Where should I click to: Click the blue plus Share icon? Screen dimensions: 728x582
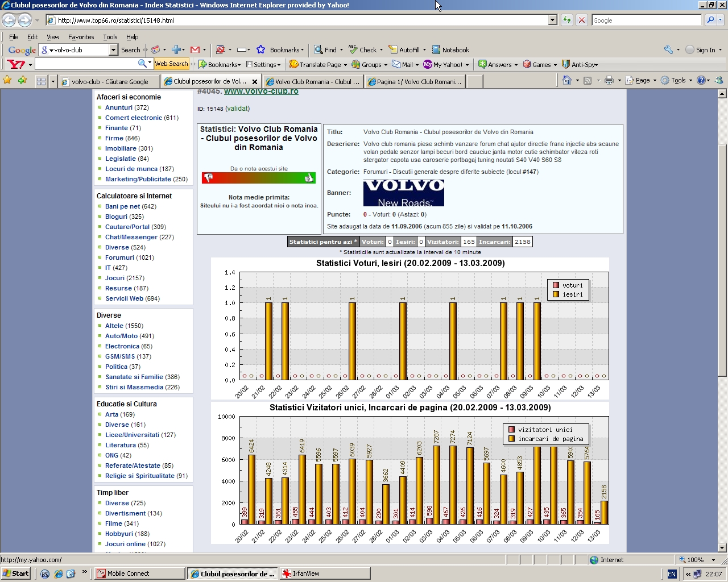click(176, 50)
